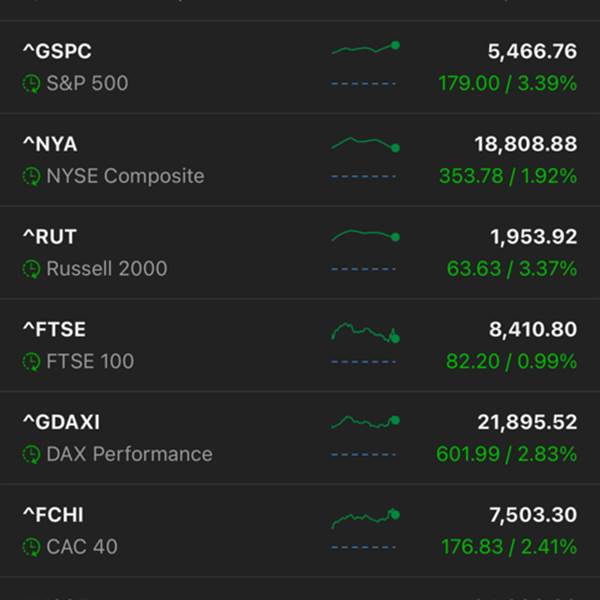This screenshot has width=600, height=600.
Task: Select the NYSE Composite price 18,808.88
Action: point(526,144)
